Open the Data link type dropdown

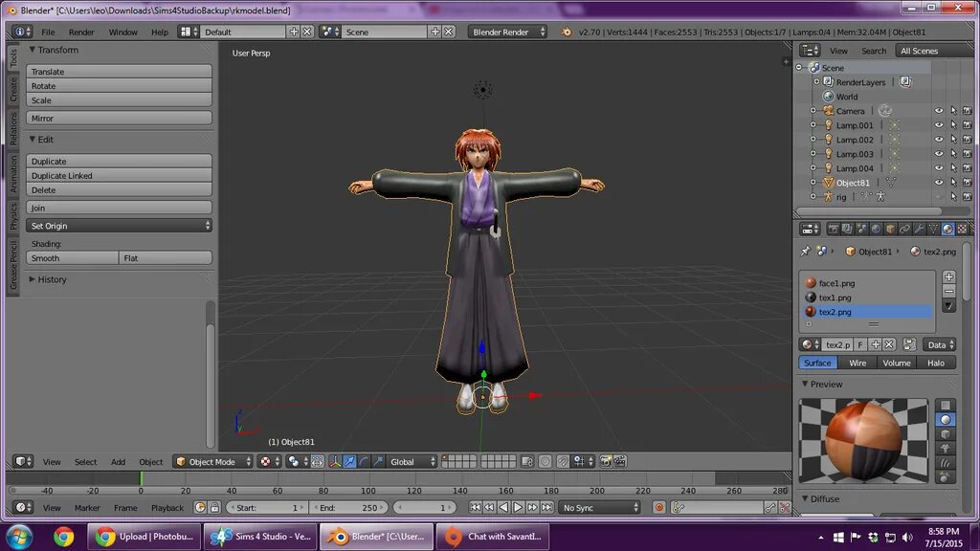(940, 344)
